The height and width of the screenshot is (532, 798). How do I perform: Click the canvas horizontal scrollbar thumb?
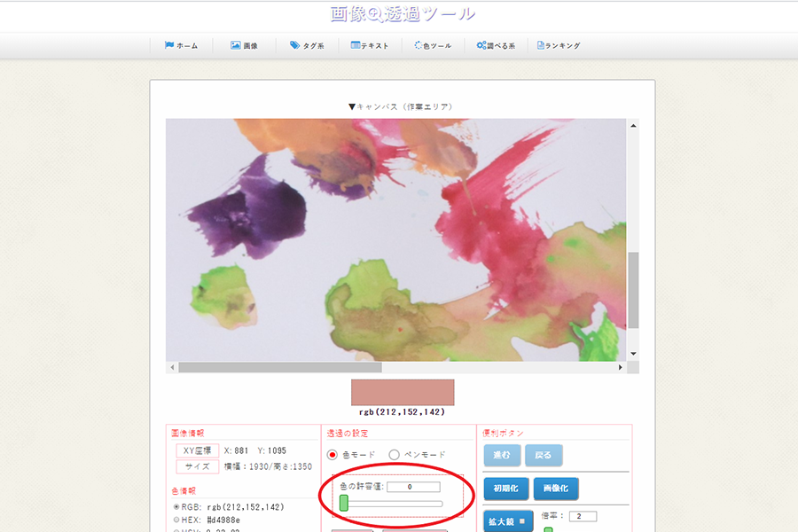point(280,367)
